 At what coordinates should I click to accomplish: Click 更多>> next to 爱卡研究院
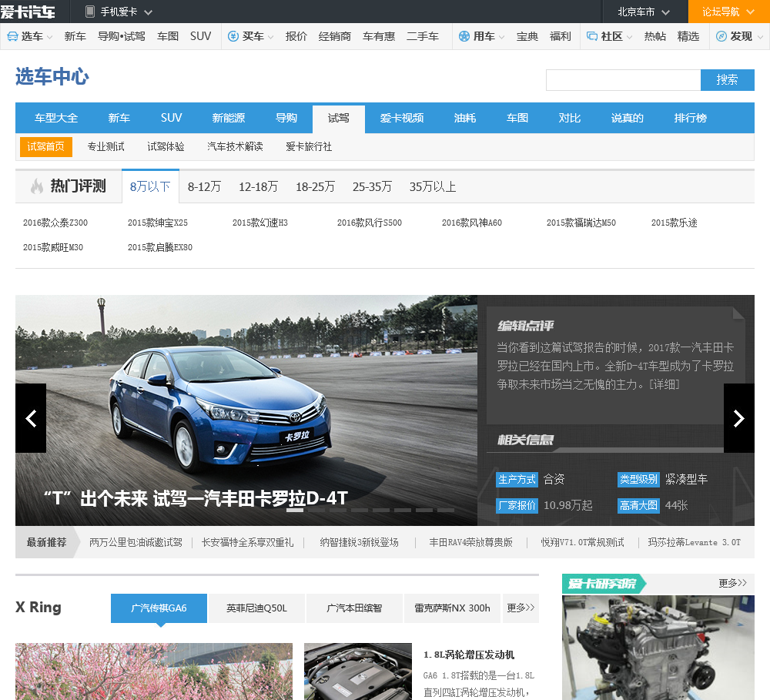click(732, 583)
